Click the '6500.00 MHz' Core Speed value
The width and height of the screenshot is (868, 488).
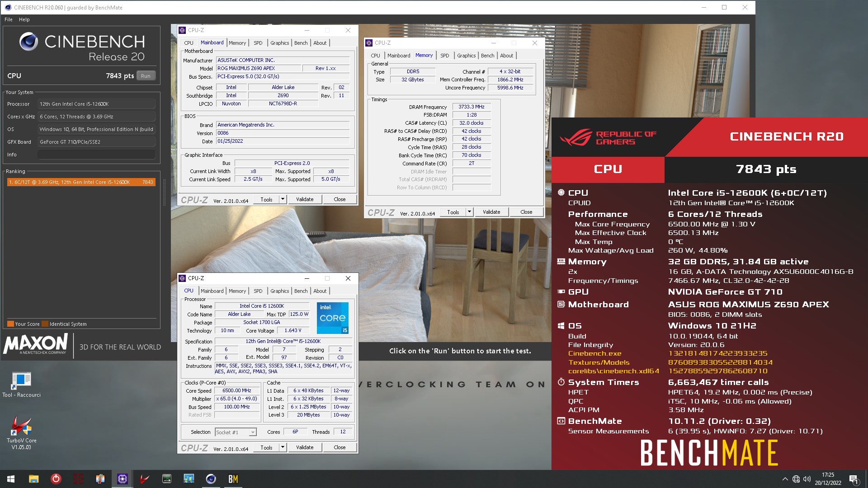tap(237, 391)
